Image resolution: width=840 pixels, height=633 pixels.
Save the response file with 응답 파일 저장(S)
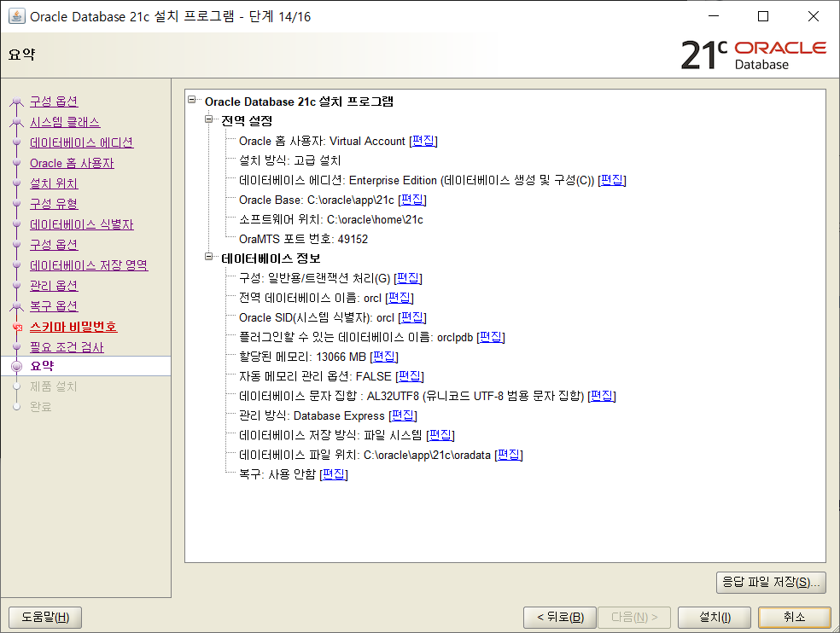click(x=771, y=582)
